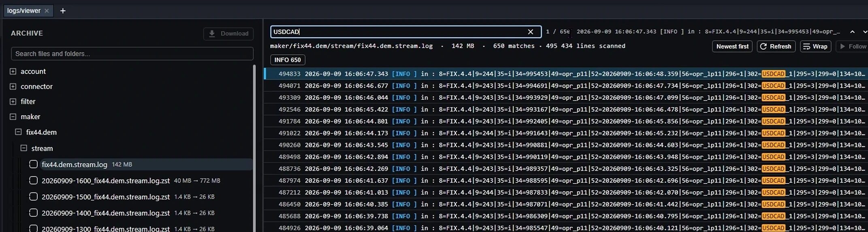Select log line 486450
This screenshot has height=232, width=868.
pos(566,204)
